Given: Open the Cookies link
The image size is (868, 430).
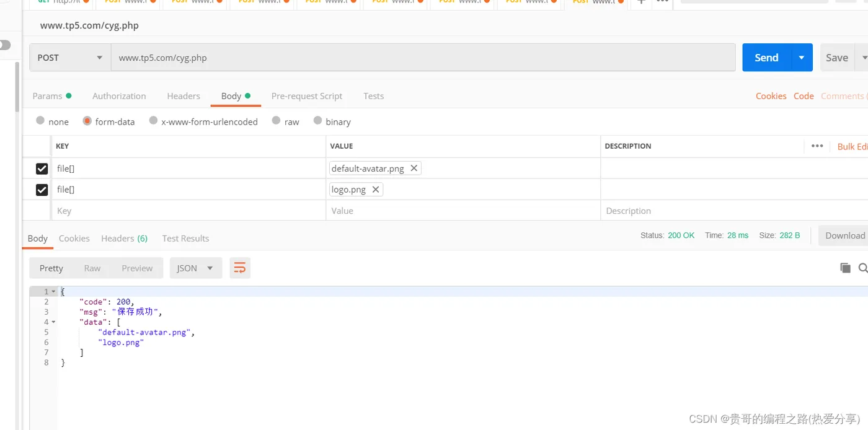Looking at the screenshot, I should pyautogui.click(x=771, y=96).
